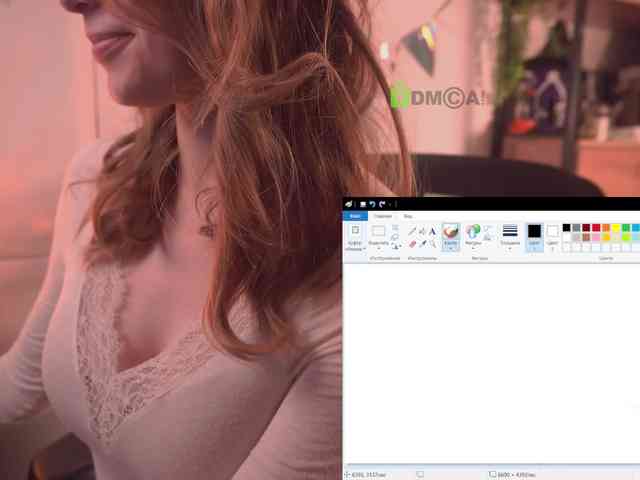
Task: Switch active color to Color 2
Action: [x=552, y=234]
